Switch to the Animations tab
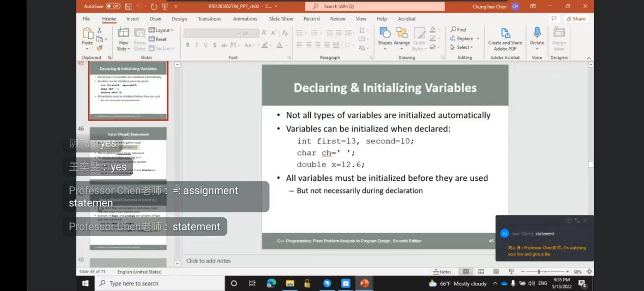The height and width of the screenshot is (291, 644). pyautogui.click(x=245, y=19)
